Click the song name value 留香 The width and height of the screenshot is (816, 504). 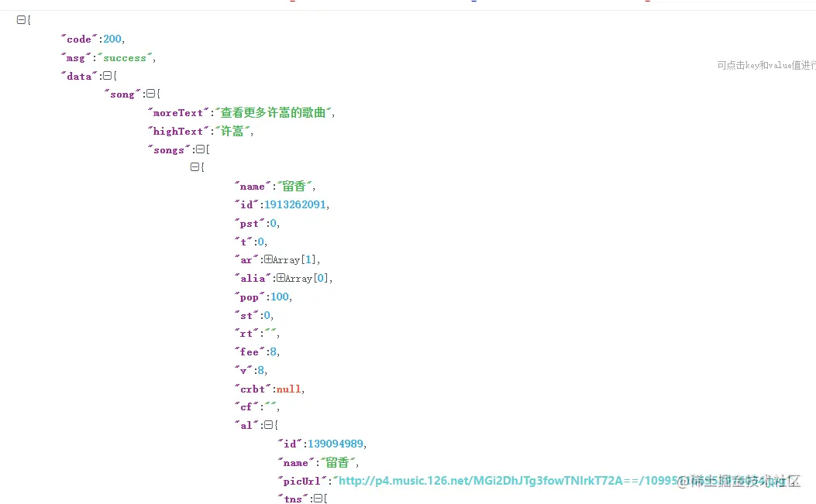click(x=294, y=186)
